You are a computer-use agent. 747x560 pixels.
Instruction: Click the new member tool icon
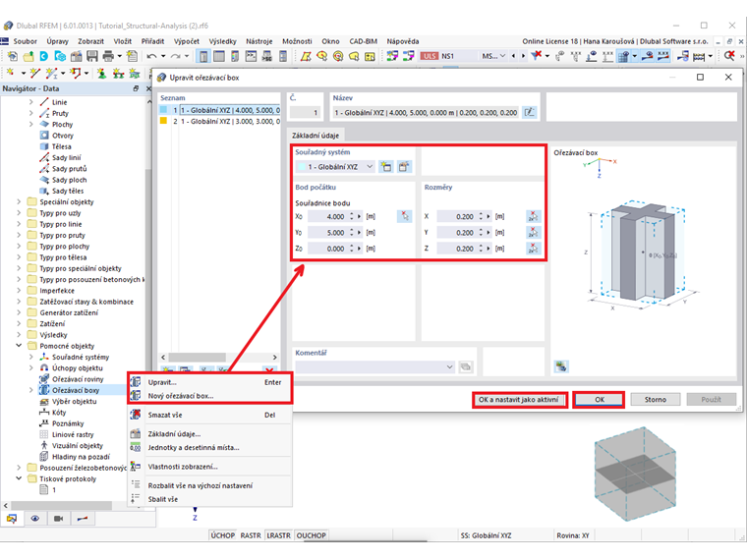(51, 73)
